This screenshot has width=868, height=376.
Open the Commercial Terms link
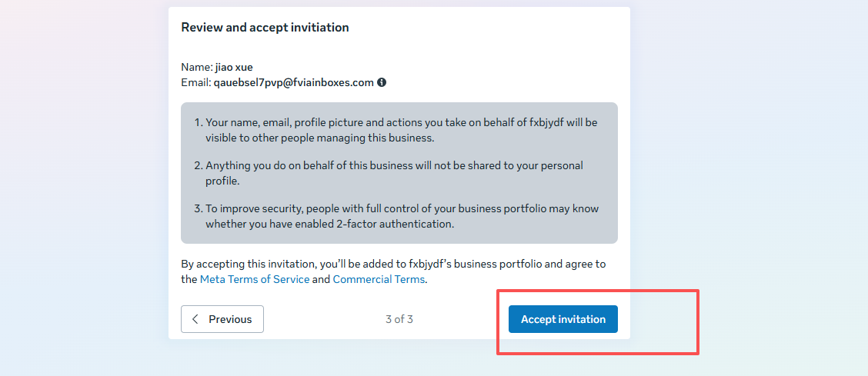pos(379,279)
